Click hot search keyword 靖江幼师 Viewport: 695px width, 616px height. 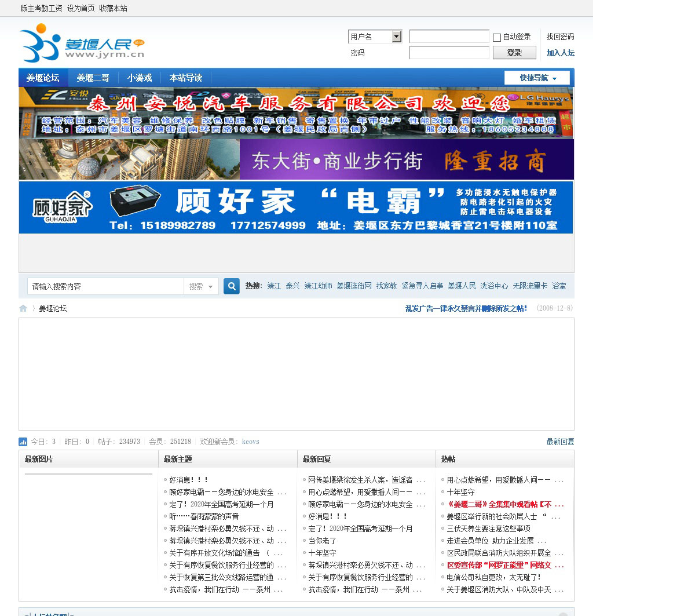[318, 286]
